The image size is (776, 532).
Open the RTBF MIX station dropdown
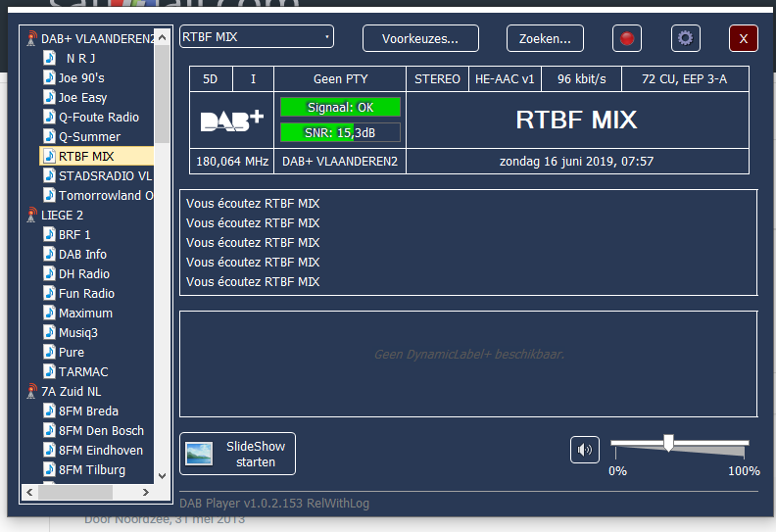tap(257, 36)
